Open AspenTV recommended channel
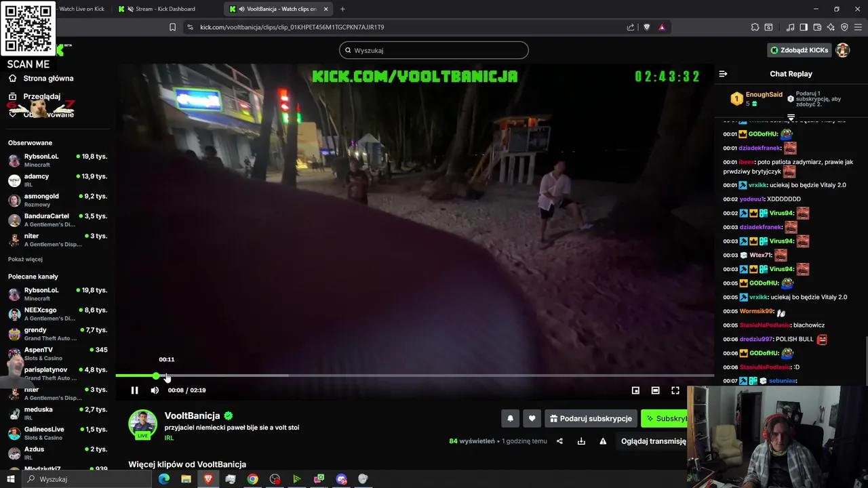Screen dimensions: 868x488 [x=58, y=353]
